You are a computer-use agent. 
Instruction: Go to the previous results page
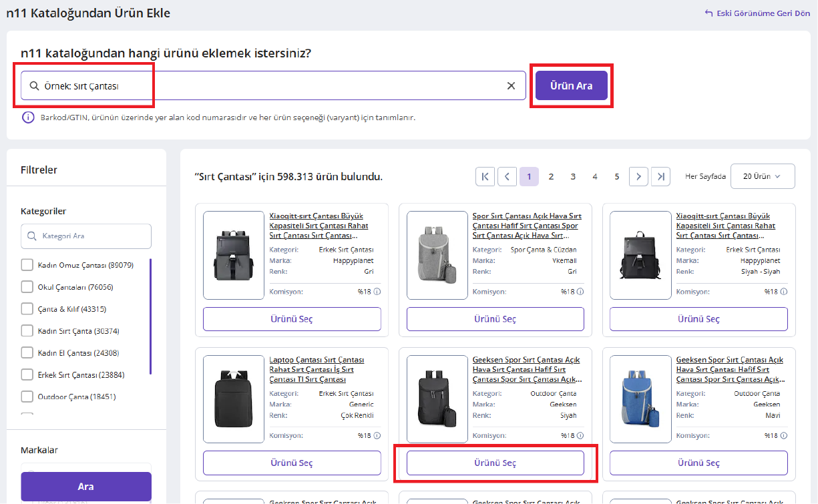coord(507,176)
